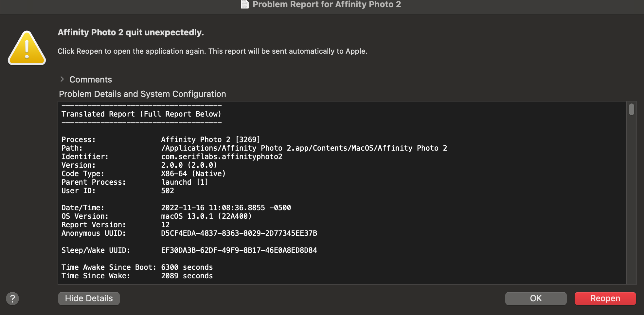Click the document icon in title bar

245,4
